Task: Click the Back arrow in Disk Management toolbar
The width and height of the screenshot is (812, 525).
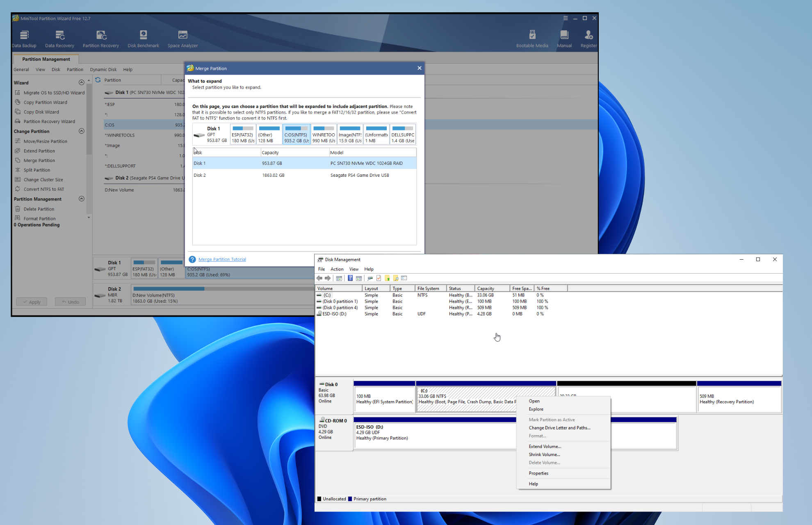Action: [319, 278]
